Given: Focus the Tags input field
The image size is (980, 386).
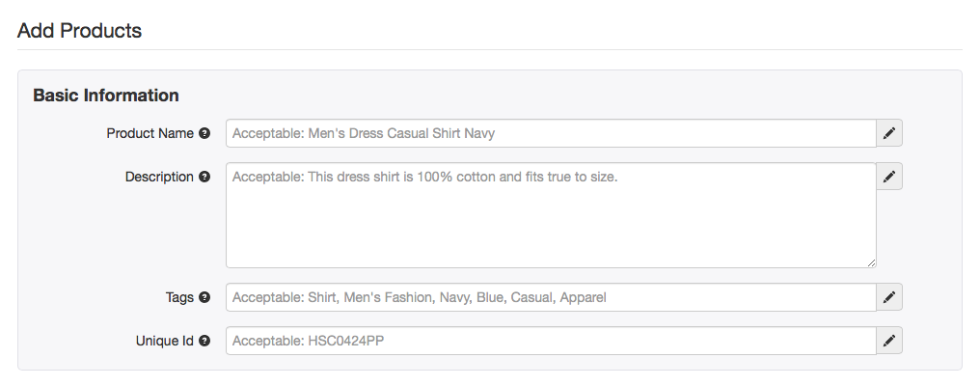Looking at the screenshot, I should tap(552, 297).
